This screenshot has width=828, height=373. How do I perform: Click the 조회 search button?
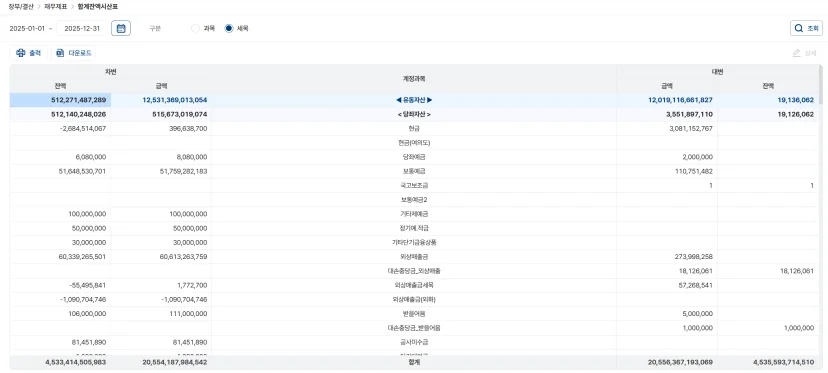tap(806, 29)
